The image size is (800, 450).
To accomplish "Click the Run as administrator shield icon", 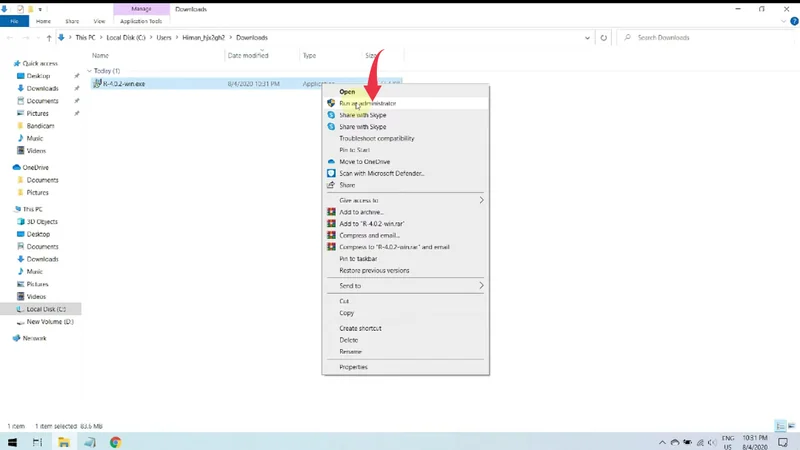I will (x=331, y=103).
